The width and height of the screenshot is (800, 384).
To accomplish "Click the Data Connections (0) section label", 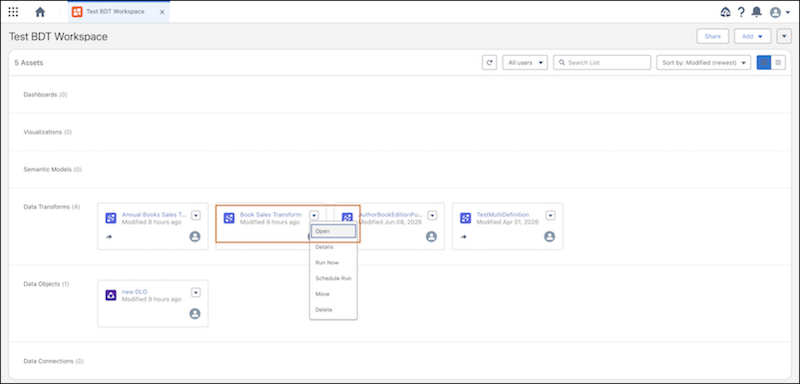I will pyautogui.click(x=54, y=361).
